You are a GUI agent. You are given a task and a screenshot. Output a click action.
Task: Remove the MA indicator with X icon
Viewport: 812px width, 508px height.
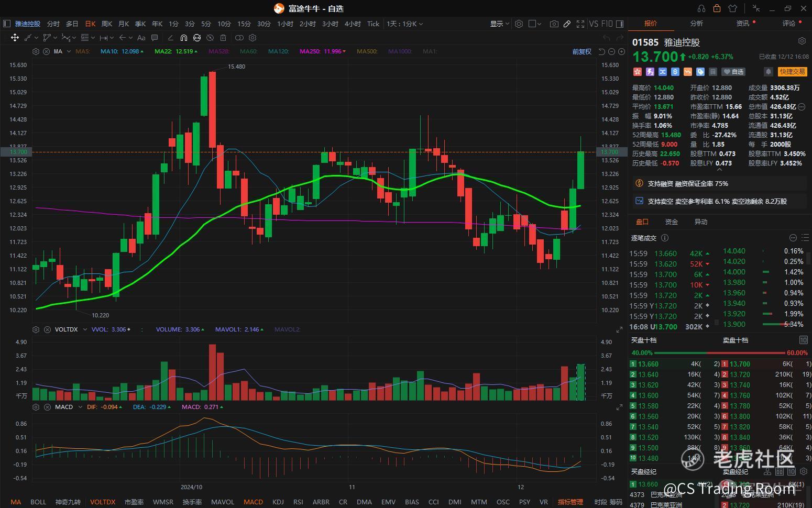click(46, 51)
